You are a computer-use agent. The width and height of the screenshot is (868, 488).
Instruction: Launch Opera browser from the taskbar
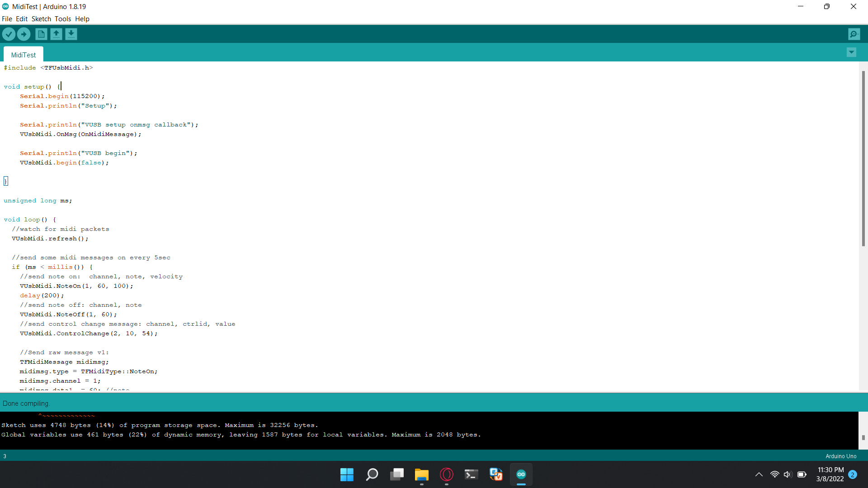[x=446, y=474]
